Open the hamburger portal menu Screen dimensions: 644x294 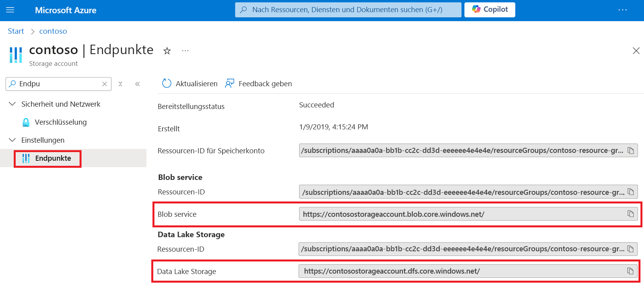[10, 10]
